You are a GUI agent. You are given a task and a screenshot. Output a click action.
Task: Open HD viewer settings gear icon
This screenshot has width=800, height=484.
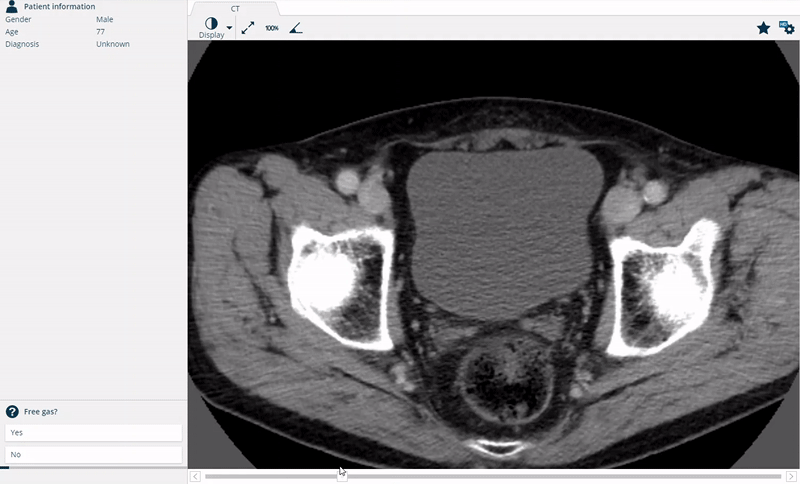[787, 28]
